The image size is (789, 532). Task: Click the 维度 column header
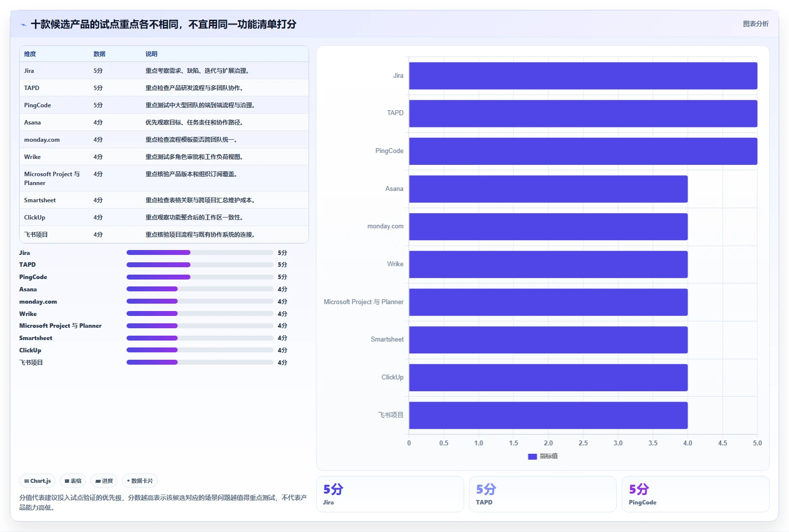30,54
